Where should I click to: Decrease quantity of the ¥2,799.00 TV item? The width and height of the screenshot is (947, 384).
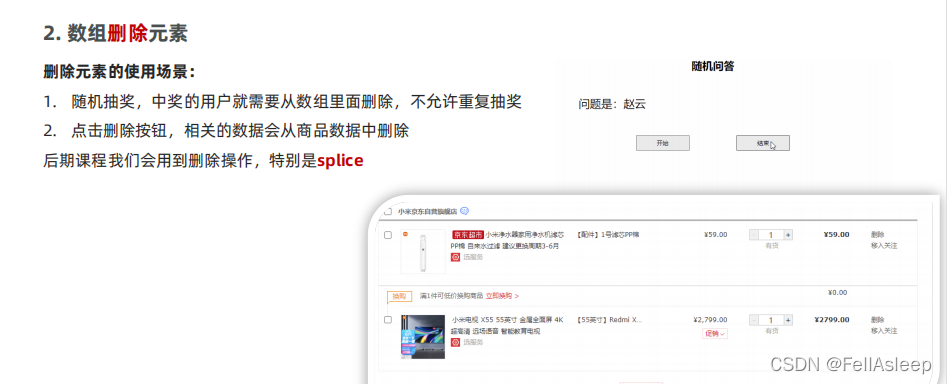pos(754,319)
